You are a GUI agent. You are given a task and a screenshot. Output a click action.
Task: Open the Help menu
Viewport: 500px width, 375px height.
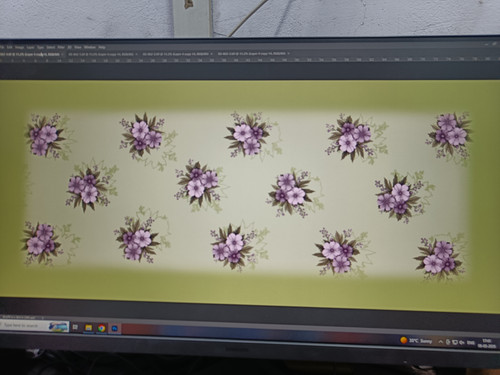click(x=102, y=47)
